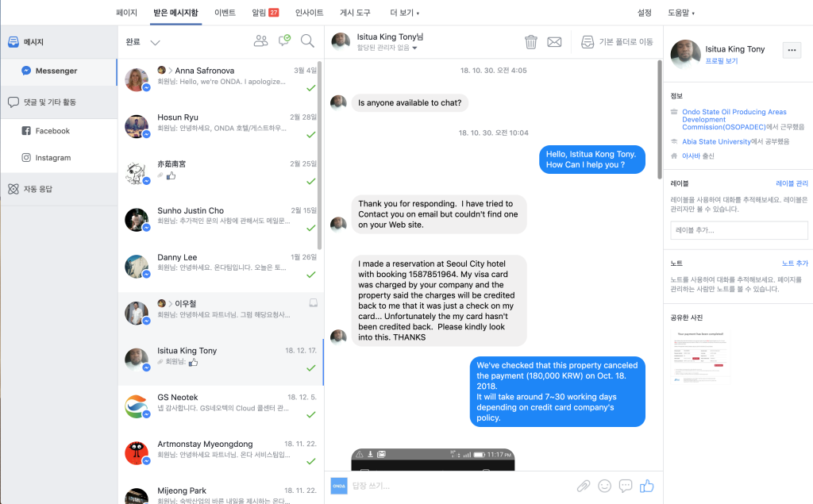Open the shared photo thumbnail
The width and height of the screenshot is (813, 504).
700,356
